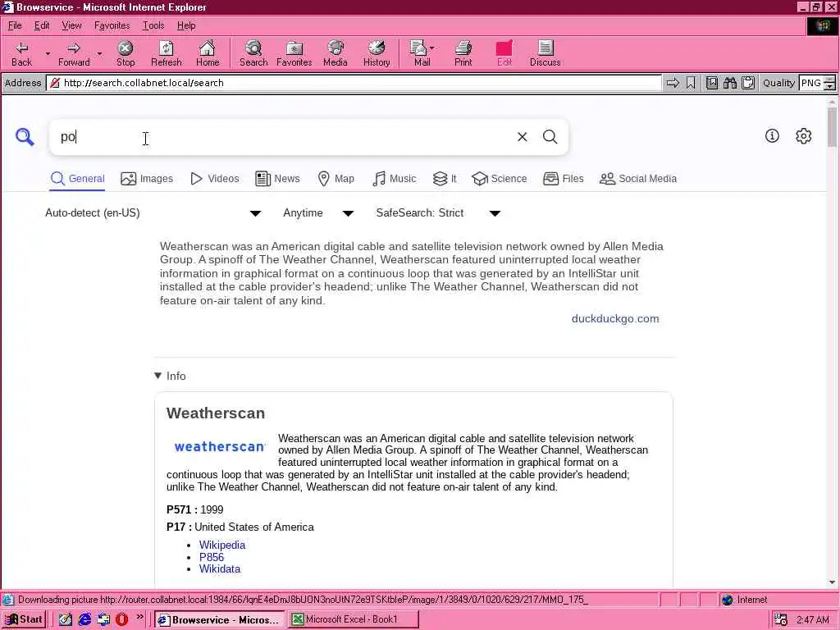
Task: Switch to Microsoft Excel - Book1 taskbar button
Action: tap(353, 620)
